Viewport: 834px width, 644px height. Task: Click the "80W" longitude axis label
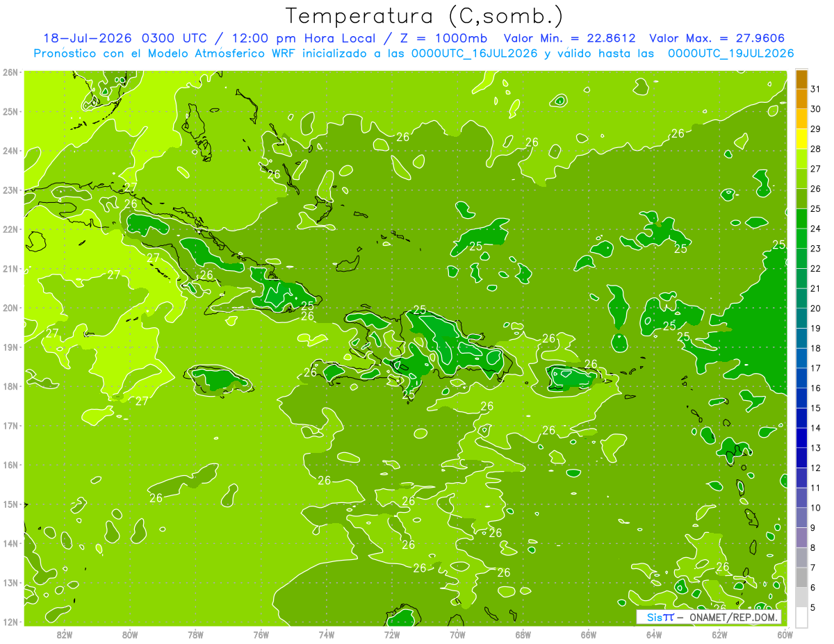click(x=130, y=634)
